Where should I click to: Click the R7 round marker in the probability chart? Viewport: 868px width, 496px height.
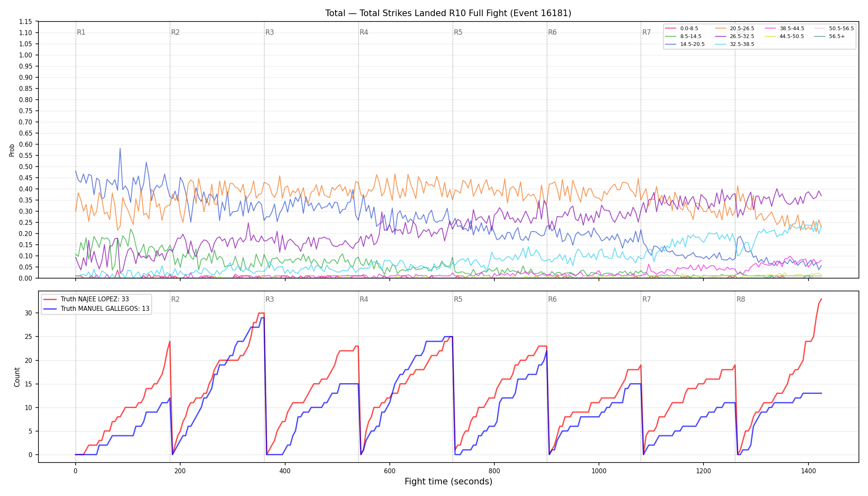(x=646, y=32)
